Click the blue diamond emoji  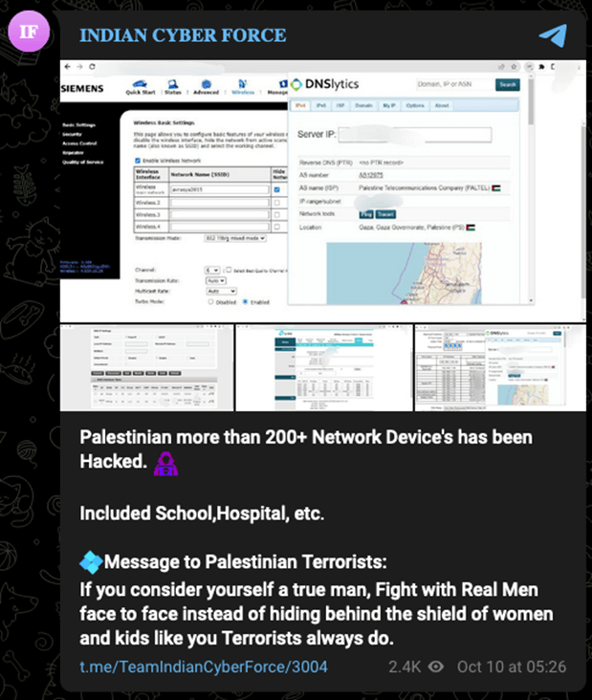[x=91, y=562]
